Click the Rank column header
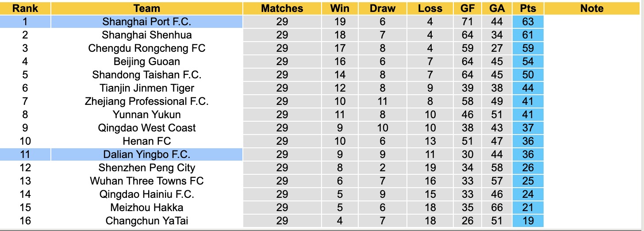644x231 pixels. click(25, 8)
